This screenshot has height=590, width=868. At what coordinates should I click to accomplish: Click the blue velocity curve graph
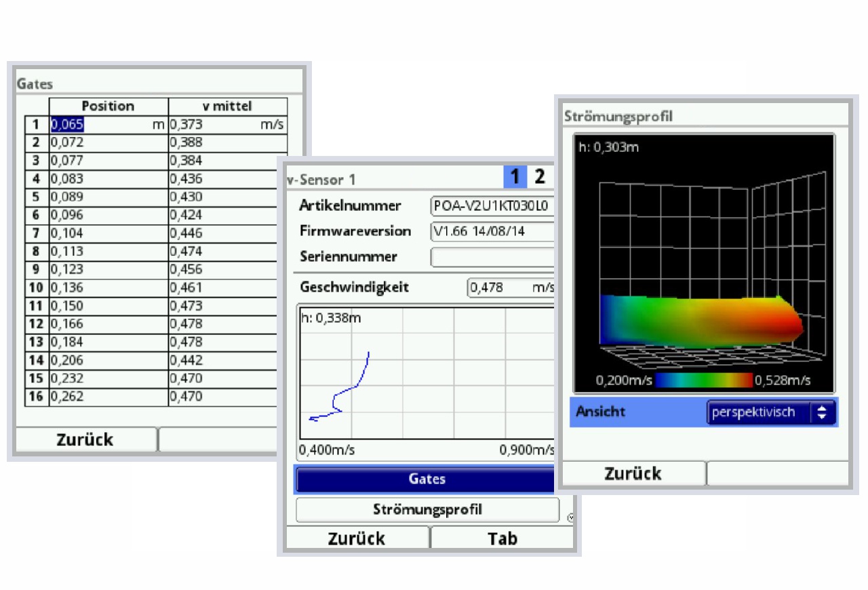point(339,387)
